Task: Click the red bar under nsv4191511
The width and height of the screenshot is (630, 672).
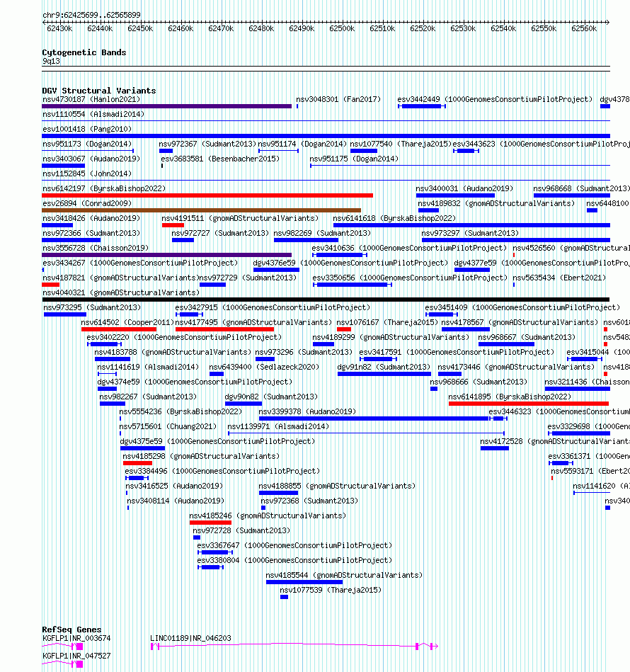Action: [x=173, y=225]
